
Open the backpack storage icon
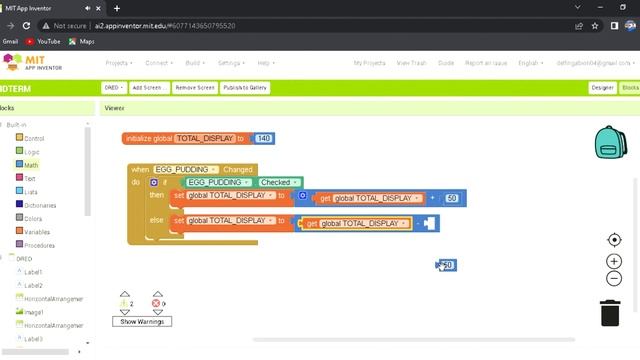tap(611, 142)
